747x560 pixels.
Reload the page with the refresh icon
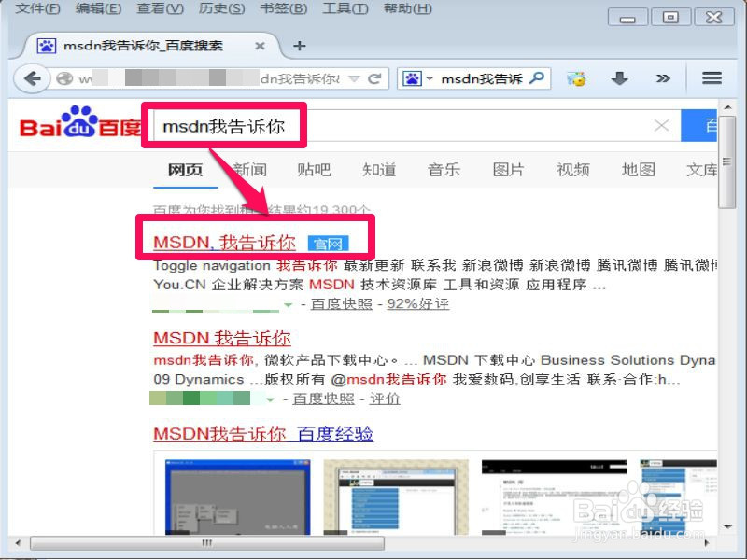pyautogui.click(x=375, y=78)
